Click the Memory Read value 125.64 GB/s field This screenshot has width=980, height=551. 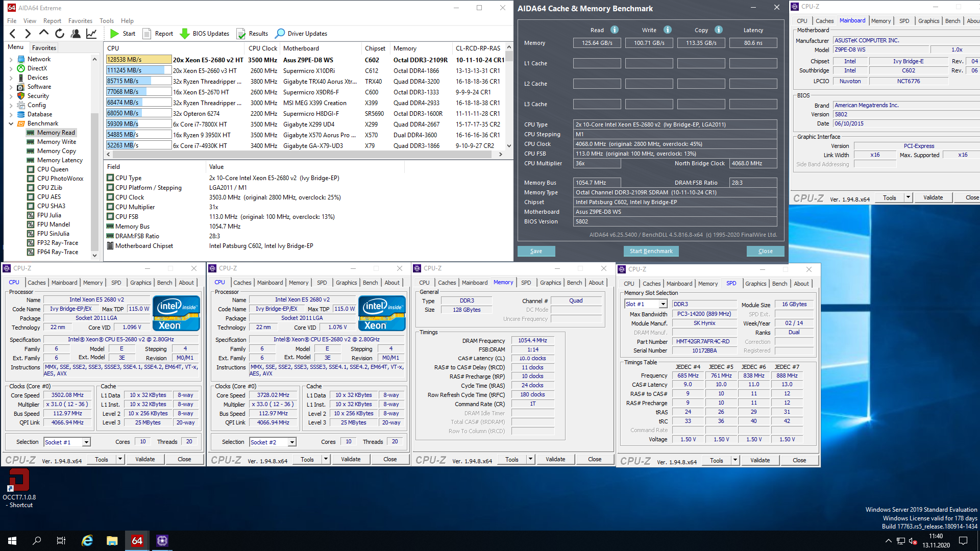point(597,43)
